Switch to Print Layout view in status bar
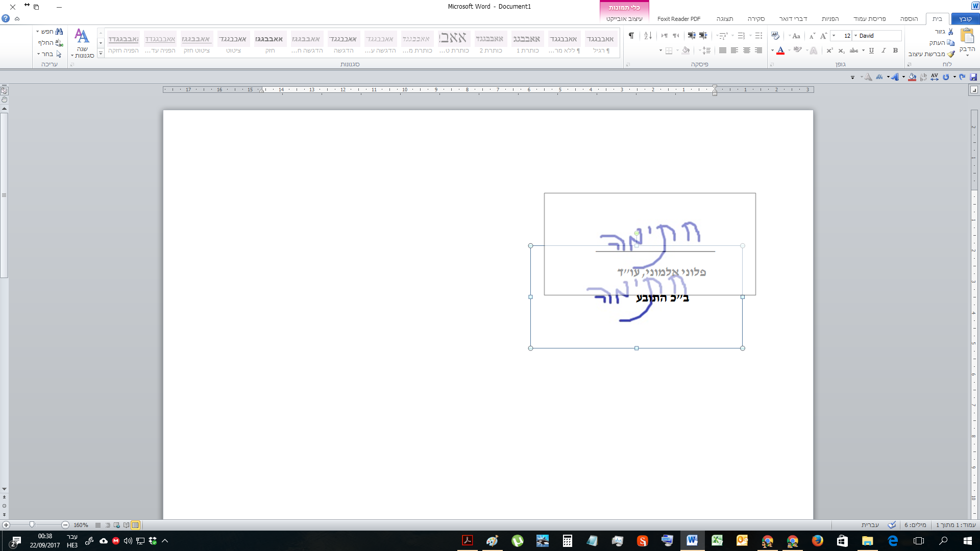This screenshot has height=551, width=980. pyautogui.click(x=135, y=525)
